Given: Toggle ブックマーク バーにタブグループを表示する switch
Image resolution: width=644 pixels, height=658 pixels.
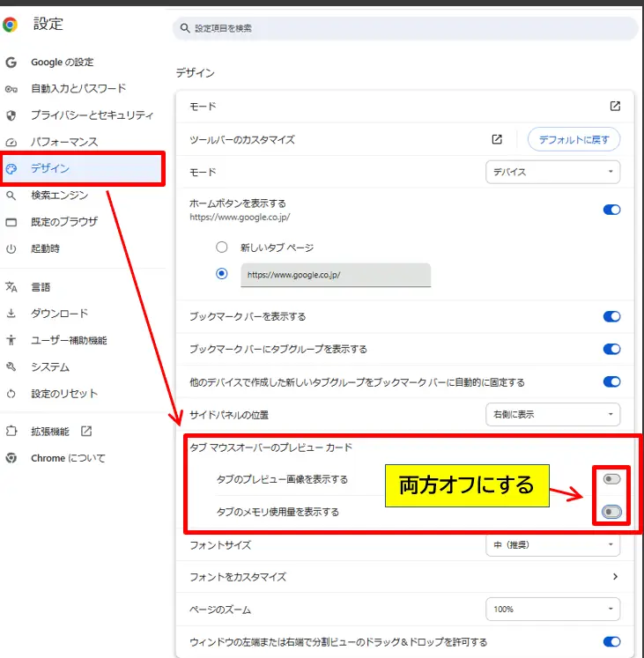Looking at the screenshot, I should [x=611, y=349].
